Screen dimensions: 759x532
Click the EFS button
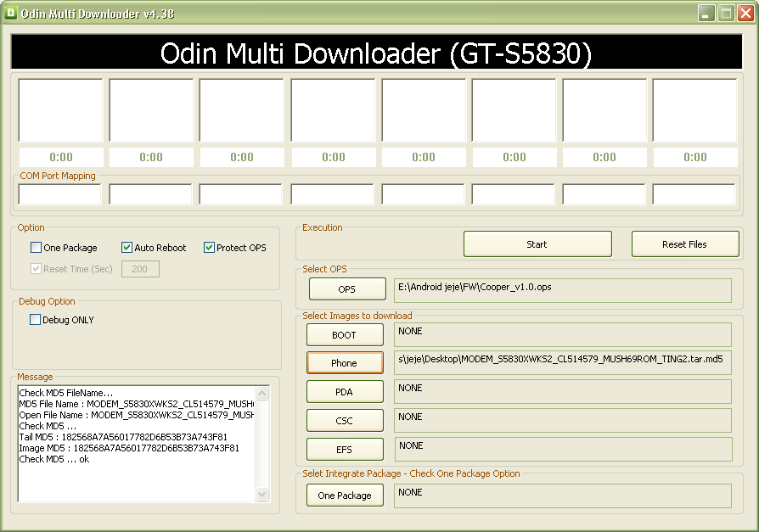click(x=344, y=450)
